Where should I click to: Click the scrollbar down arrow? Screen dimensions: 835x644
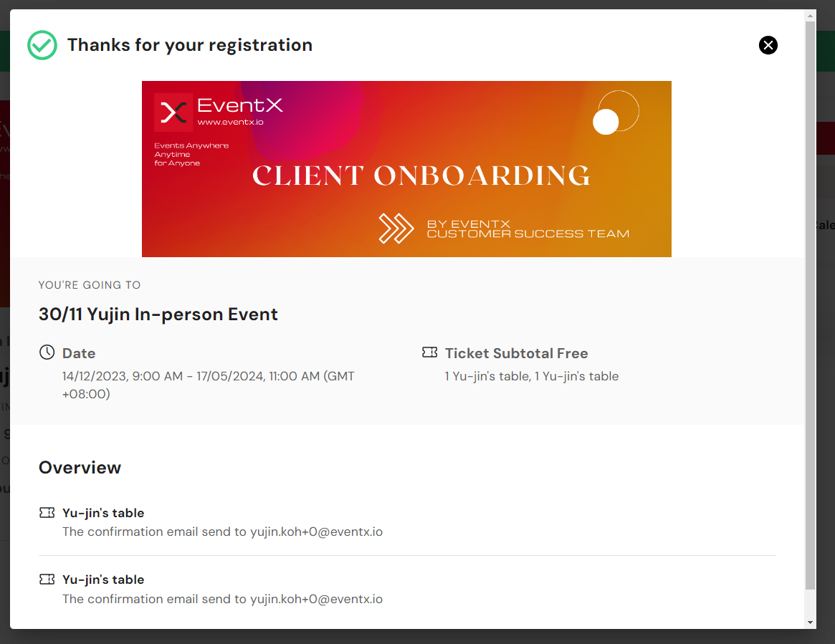[810, 623]
